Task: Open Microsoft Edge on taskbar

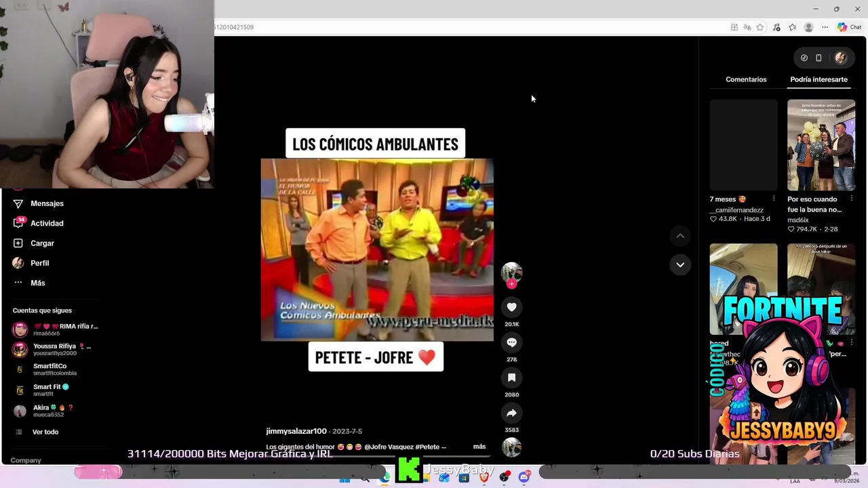Action: [x=386, y=479]
